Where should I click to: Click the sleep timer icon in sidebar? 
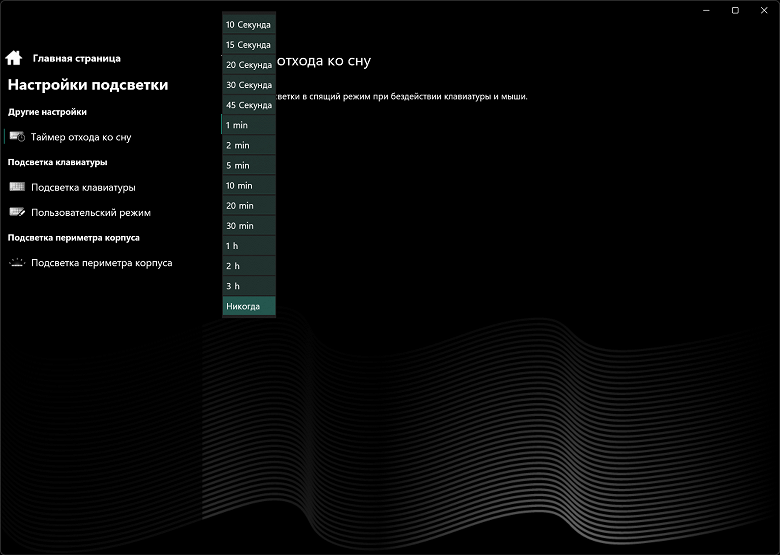[x=17, y=137]
